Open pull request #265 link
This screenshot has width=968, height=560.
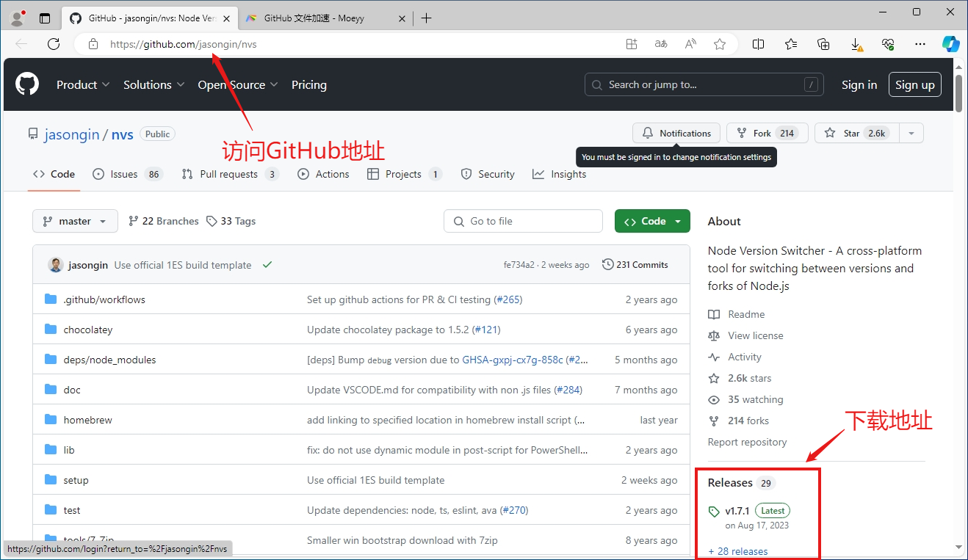(x=508, y=299)
